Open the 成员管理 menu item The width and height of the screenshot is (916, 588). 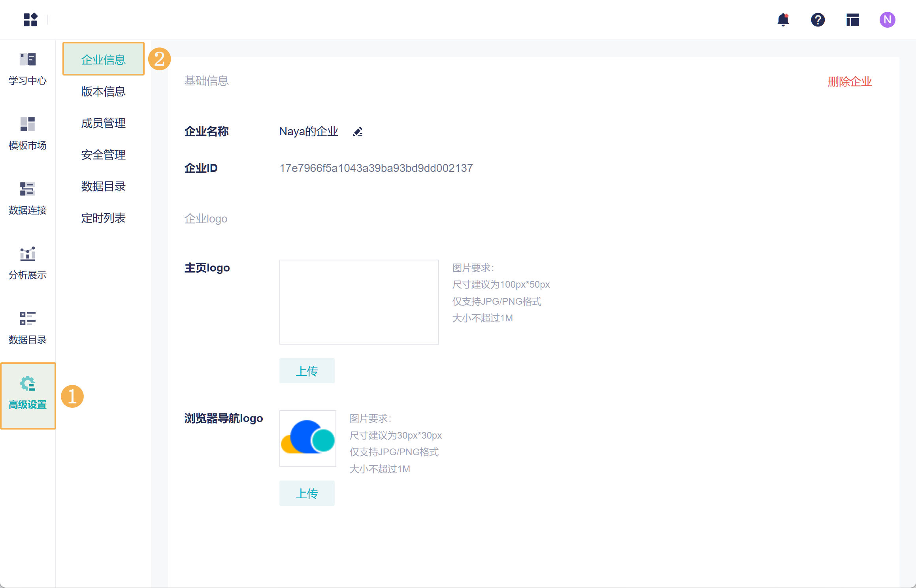click(x=103, y=123)
